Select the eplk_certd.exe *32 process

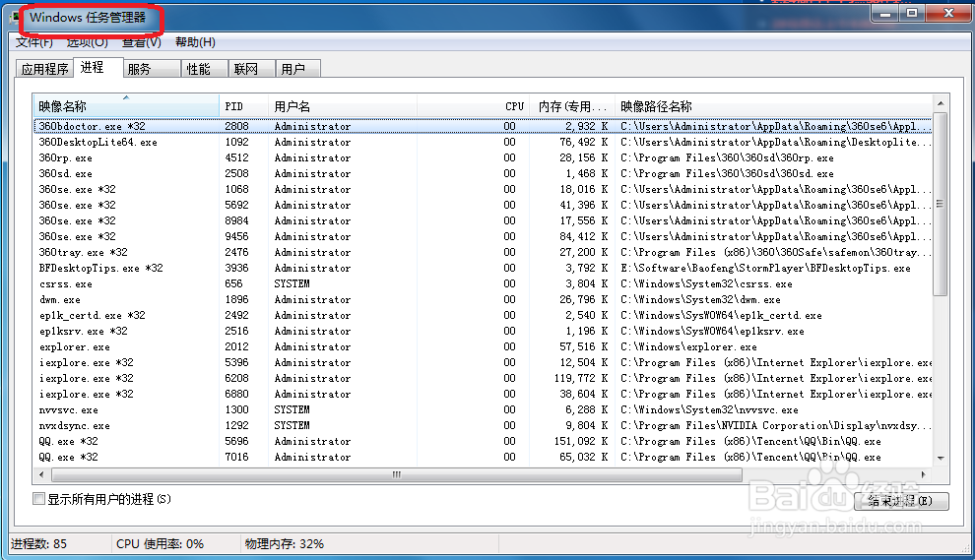click(483, 315)
